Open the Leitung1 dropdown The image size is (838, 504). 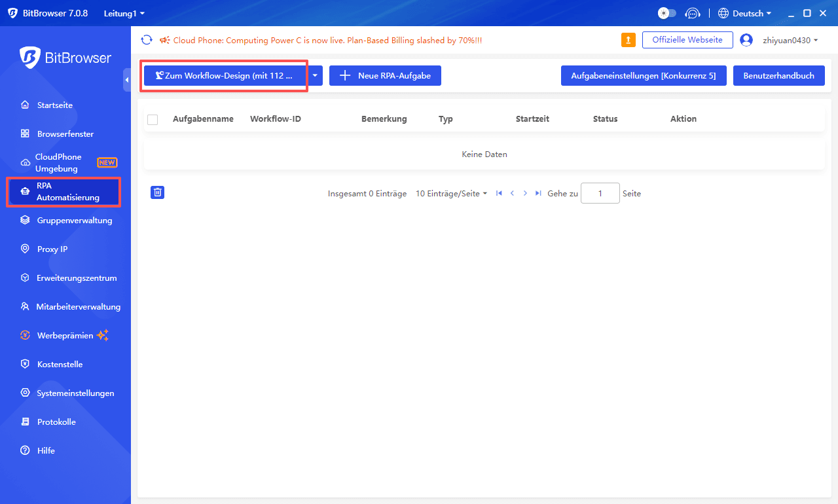click(x=123, y=13)
